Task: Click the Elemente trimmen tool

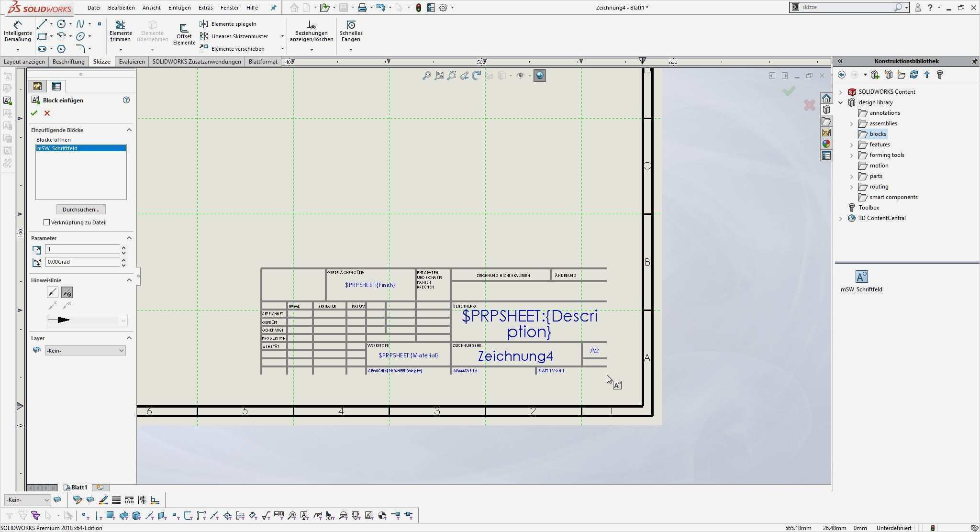Action: 121,32
